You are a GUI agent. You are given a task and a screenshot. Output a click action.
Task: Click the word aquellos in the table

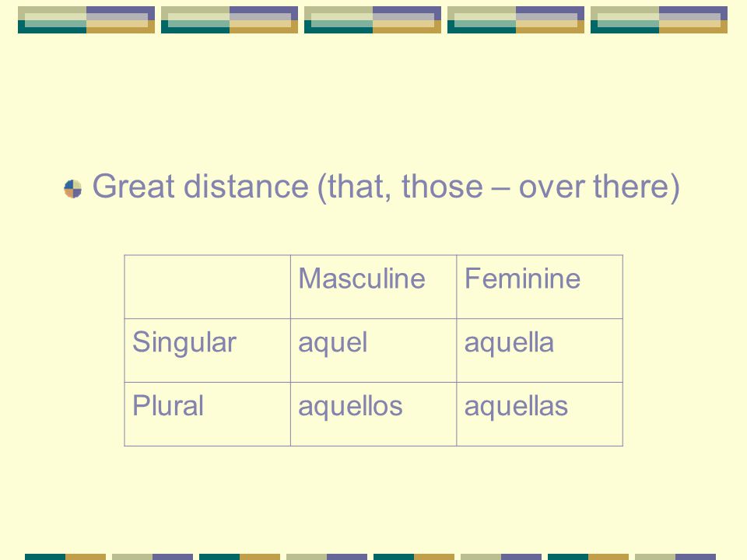[x=350, y=406]
